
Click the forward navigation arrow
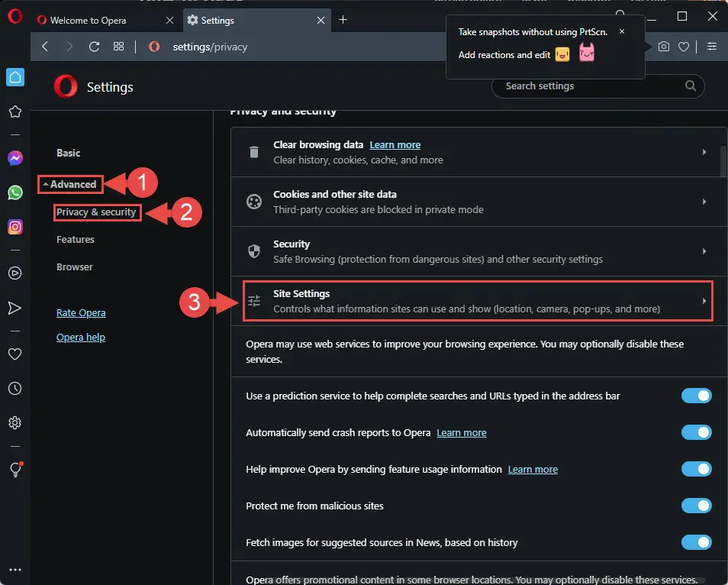click(x=69, y=47)
